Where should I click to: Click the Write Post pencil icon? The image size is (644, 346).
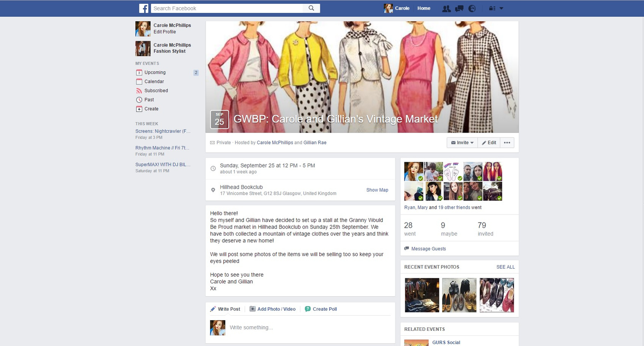point(213,309)
